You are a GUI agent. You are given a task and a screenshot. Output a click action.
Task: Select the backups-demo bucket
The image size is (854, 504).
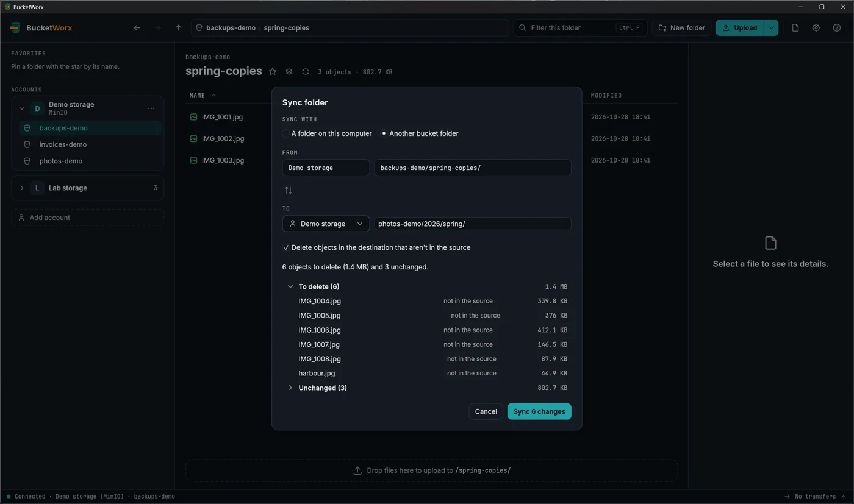tap(90, 128)
